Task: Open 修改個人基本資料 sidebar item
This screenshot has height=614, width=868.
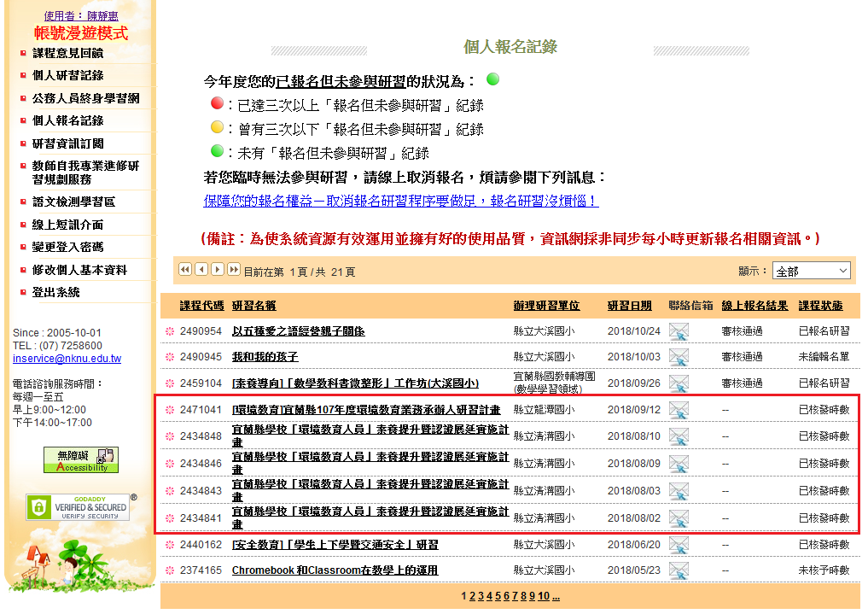Action: point(79,270)
